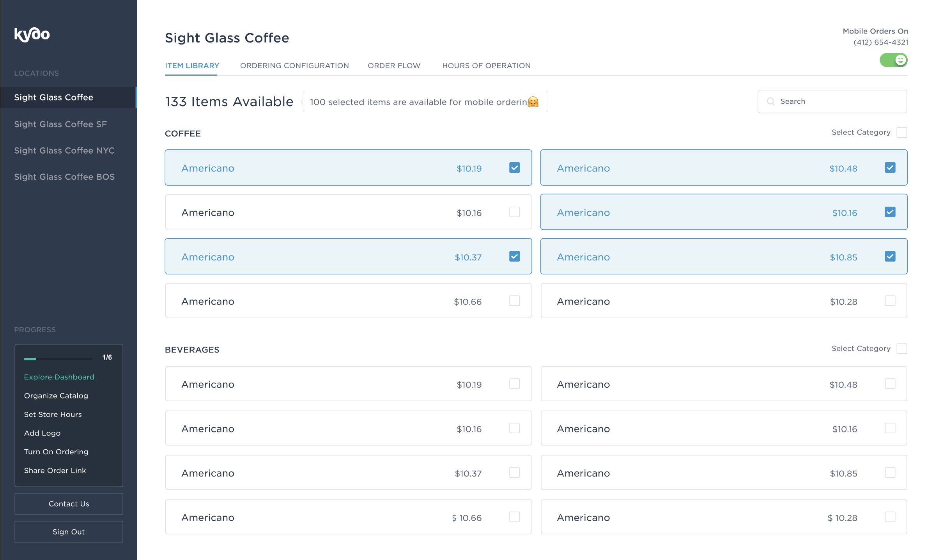Check Beverages Americano $10.37 checkbox
The image size is (935, 560).
click(514, 473)
